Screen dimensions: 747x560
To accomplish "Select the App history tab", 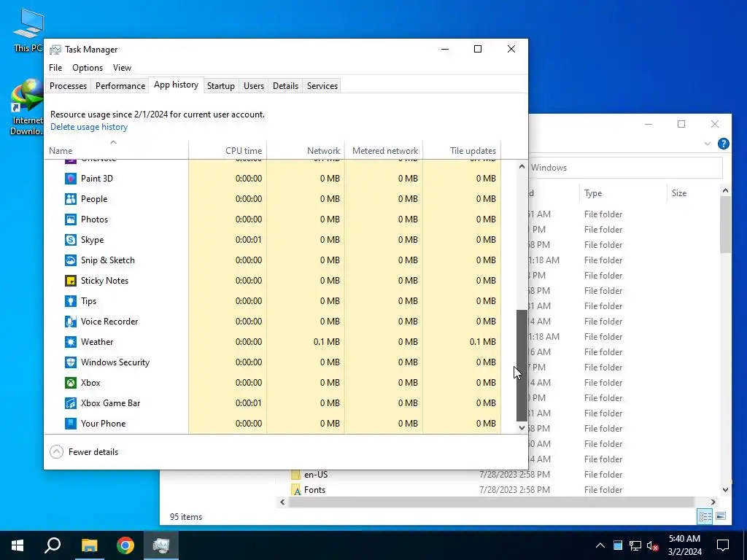I will pyautogui.click(x=176, y=85).
